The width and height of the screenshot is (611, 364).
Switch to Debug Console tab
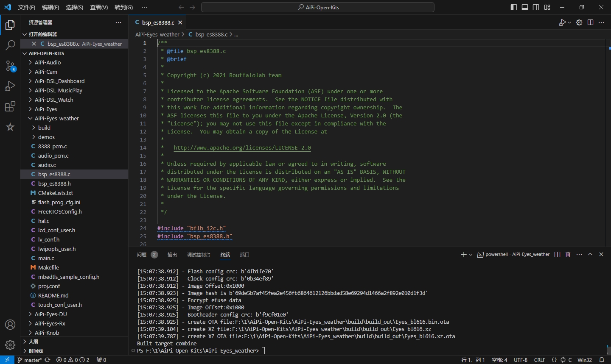(199, 255)
